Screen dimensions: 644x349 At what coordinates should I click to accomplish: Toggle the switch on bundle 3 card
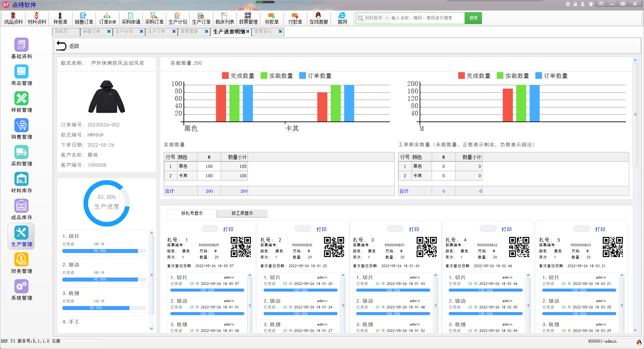395,229
